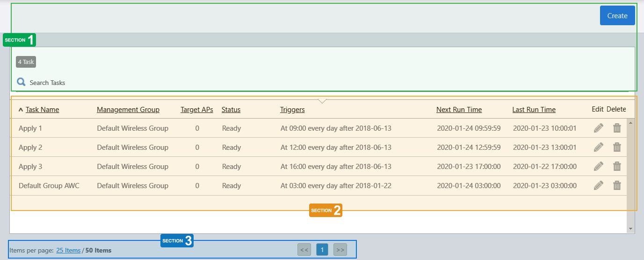The image size is (644, 260).
Task: Edit the Apply 2 task
Action: (x=598, y=148)
